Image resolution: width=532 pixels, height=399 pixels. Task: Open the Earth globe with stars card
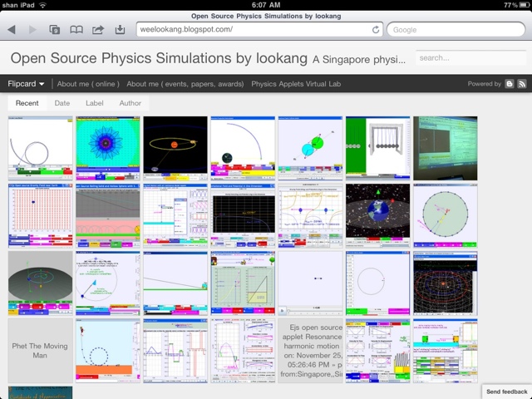(378, 216)
